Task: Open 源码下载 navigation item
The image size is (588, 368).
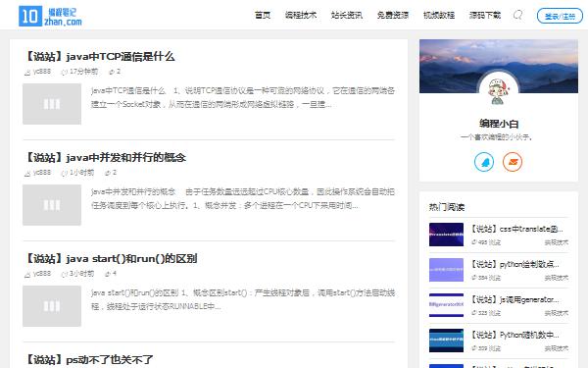Action: [x=485, y=15]
